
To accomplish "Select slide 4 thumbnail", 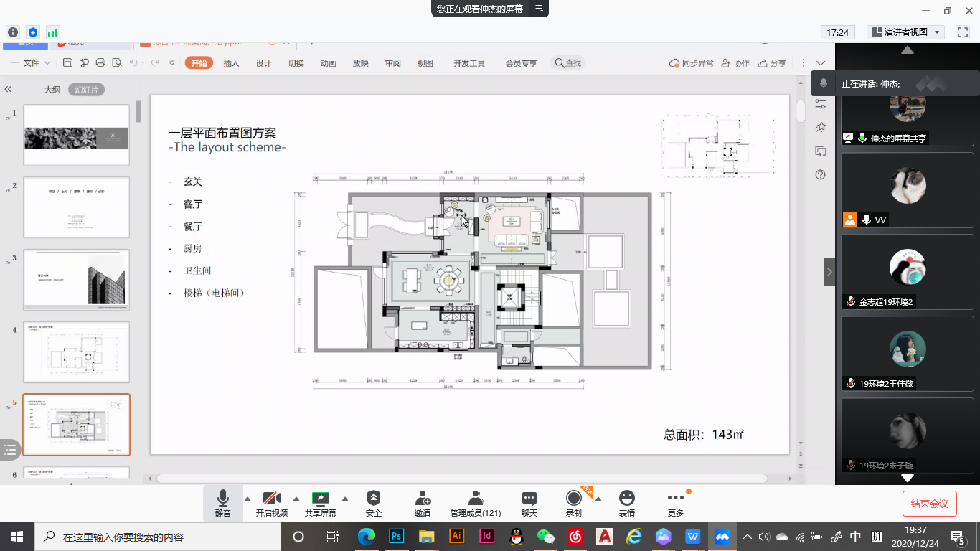I will click(77, 352).
